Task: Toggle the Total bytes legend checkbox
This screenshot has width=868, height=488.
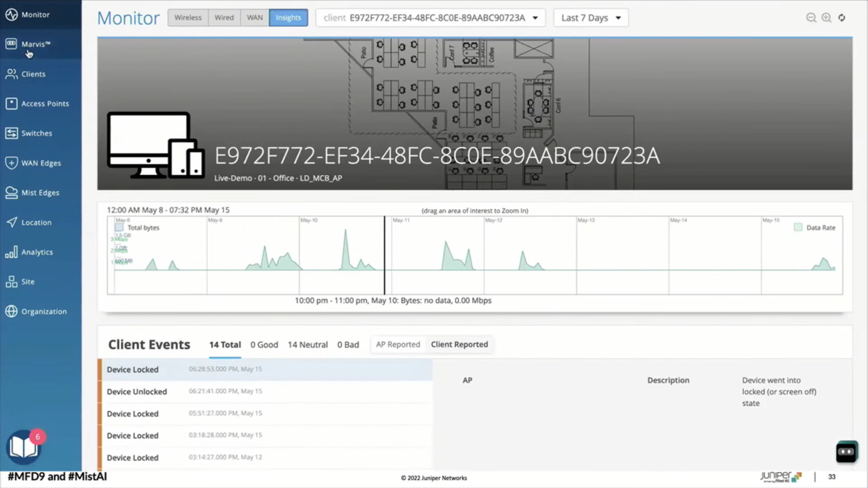Action: [119, 227]
